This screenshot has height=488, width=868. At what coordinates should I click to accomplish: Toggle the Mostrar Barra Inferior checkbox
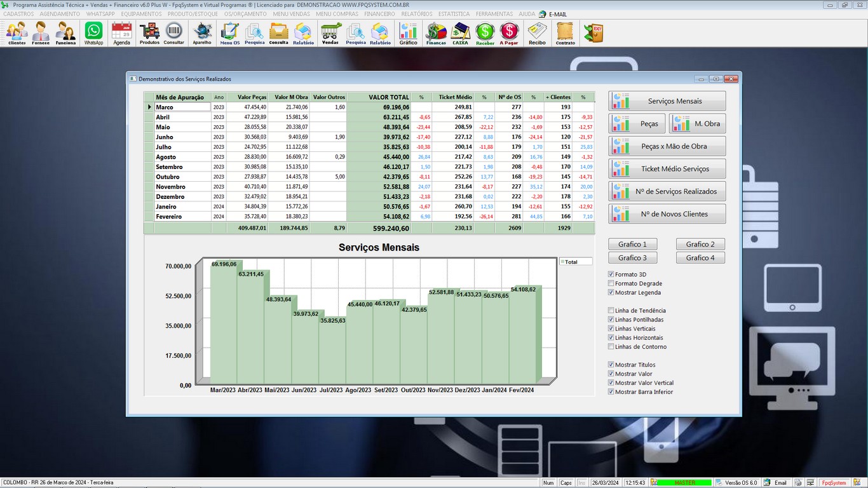click(611, 392)
